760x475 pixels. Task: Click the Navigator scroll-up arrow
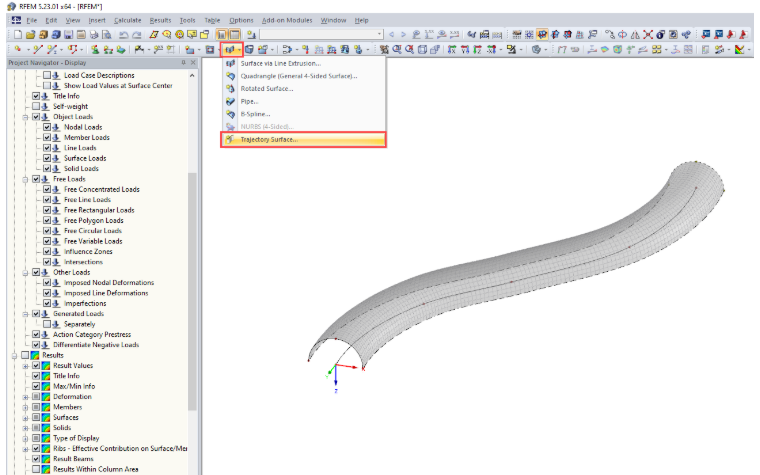[x=192, y=76]
